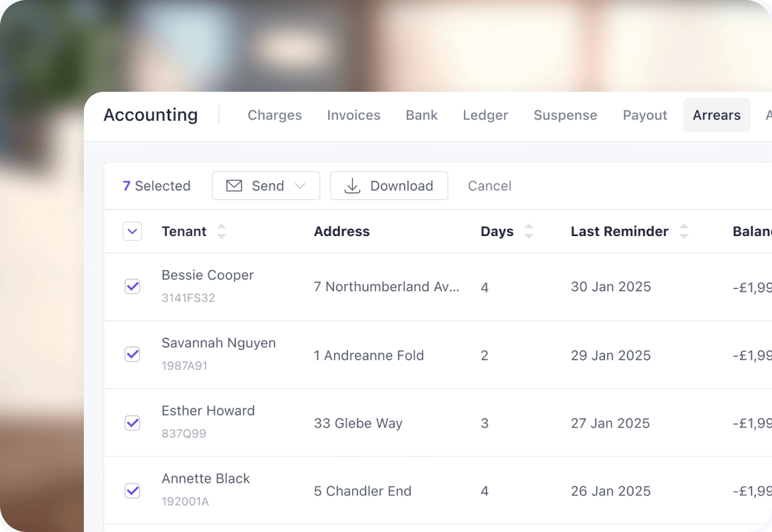The width and height of the screenshot is (772, 532).
Task: Open the select-all dropdown in table header
Action: (x=132, y=231)
